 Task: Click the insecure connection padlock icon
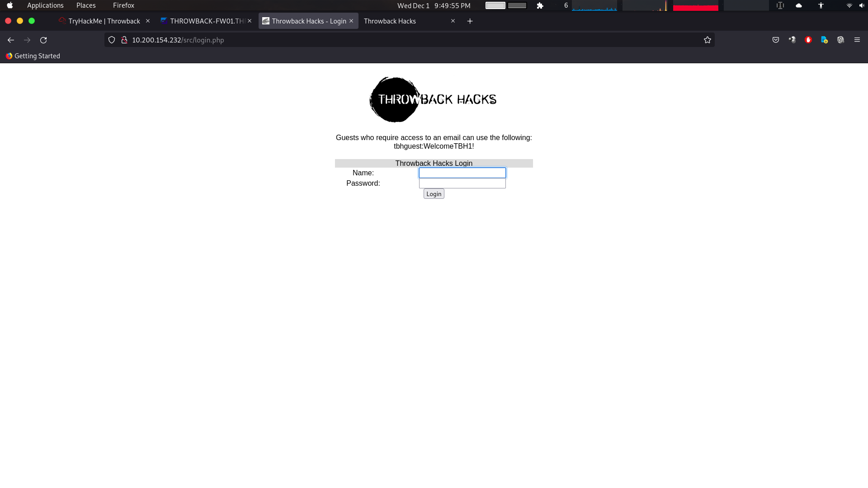tap(124, 40)
